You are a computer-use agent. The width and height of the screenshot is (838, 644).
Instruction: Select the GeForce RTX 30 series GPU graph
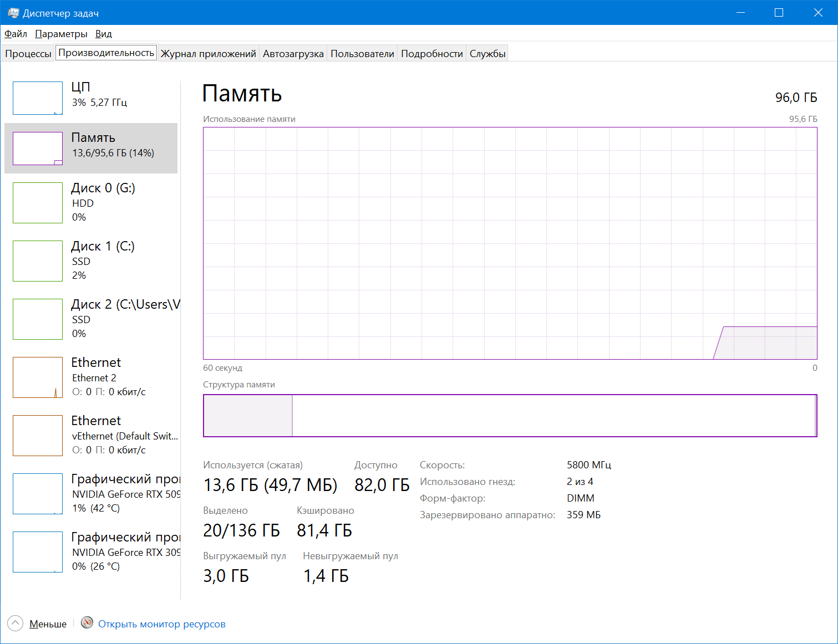click(38, 552)
